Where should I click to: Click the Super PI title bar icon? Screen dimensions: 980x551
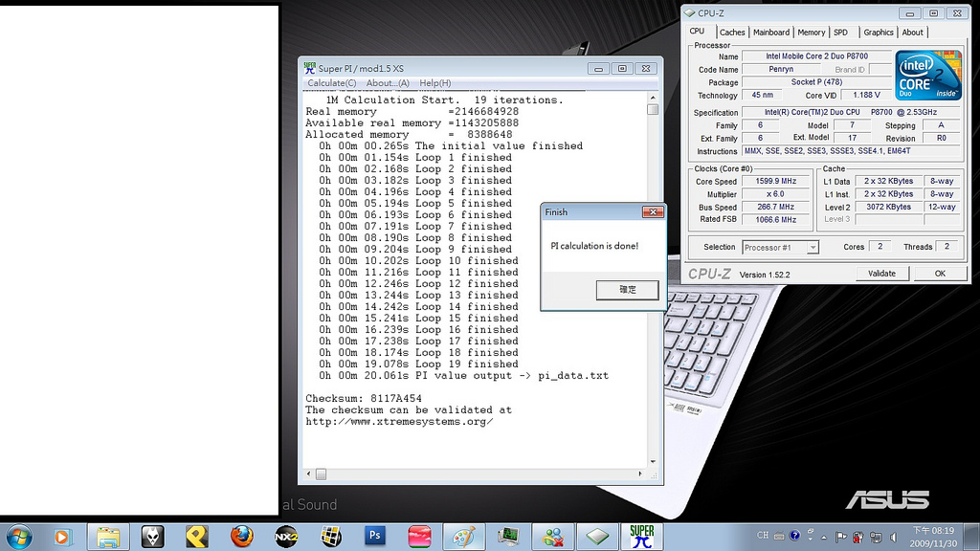(x=309, y=68)
